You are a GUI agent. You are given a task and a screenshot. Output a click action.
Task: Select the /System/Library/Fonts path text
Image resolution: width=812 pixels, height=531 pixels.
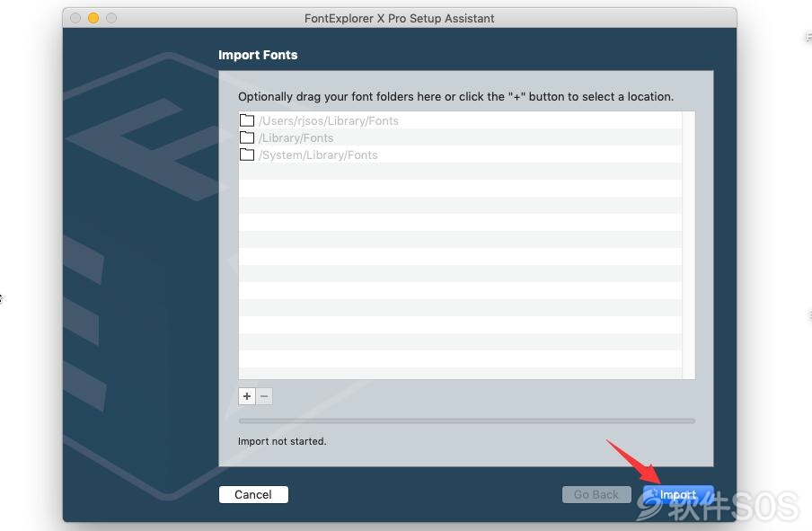(318, 155)
